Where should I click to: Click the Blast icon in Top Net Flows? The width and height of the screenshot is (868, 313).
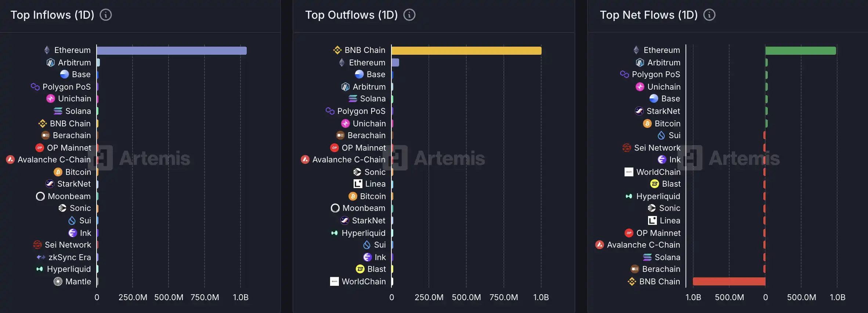coord(654,184)
